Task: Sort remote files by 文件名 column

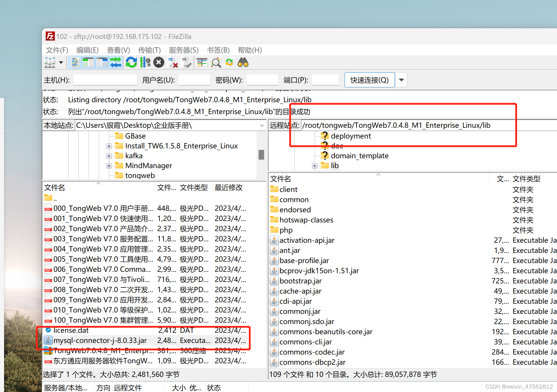Action: tap(379, 179)
